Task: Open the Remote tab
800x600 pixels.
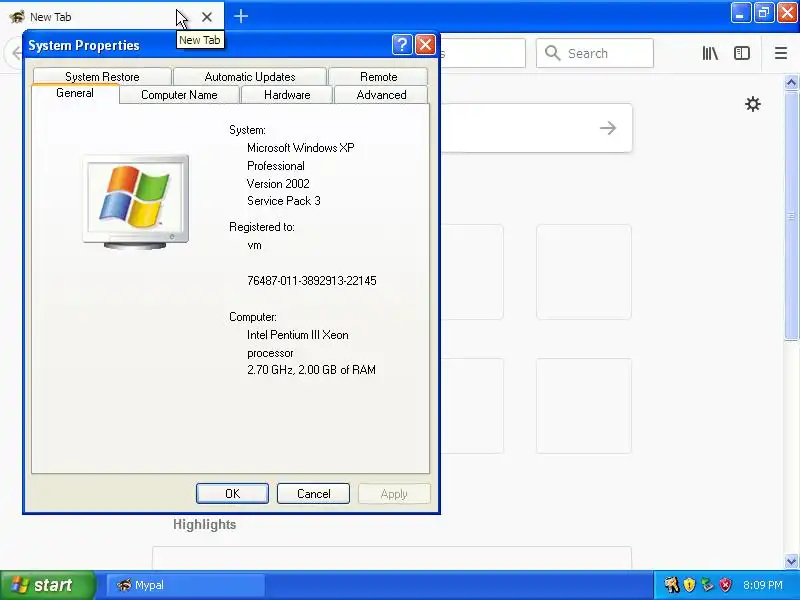Action: [x=378, y=77]
